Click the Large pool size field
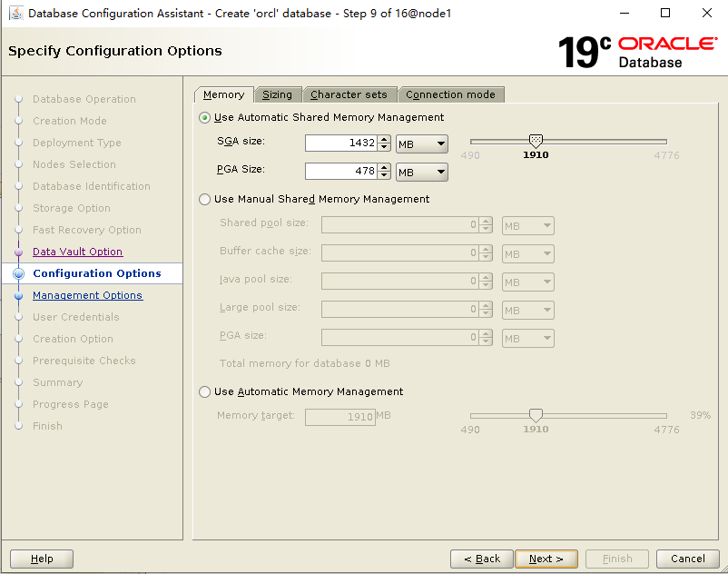Screen dimensions: 728x574 coord(400,310)
